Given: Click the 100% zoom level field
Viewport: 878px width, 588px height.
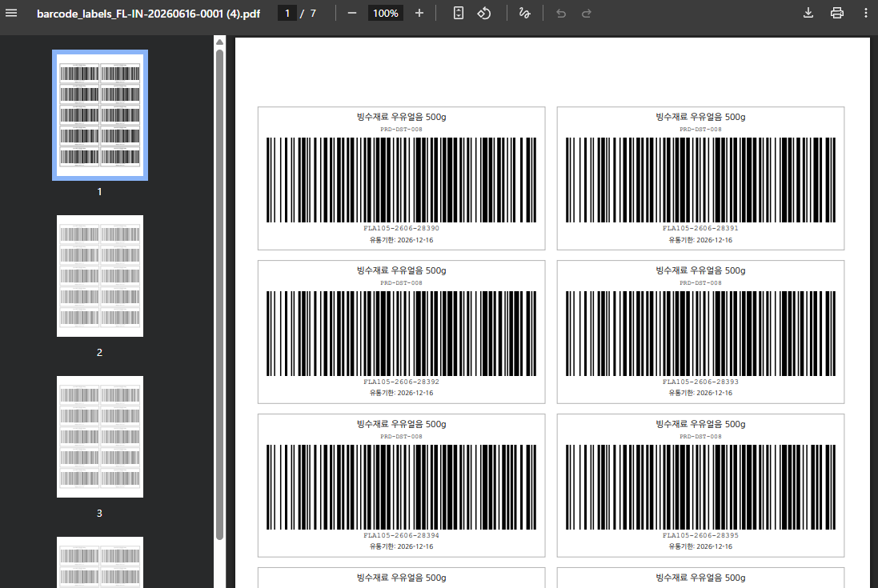Looking at the screenshot, I should click(385, 13).
